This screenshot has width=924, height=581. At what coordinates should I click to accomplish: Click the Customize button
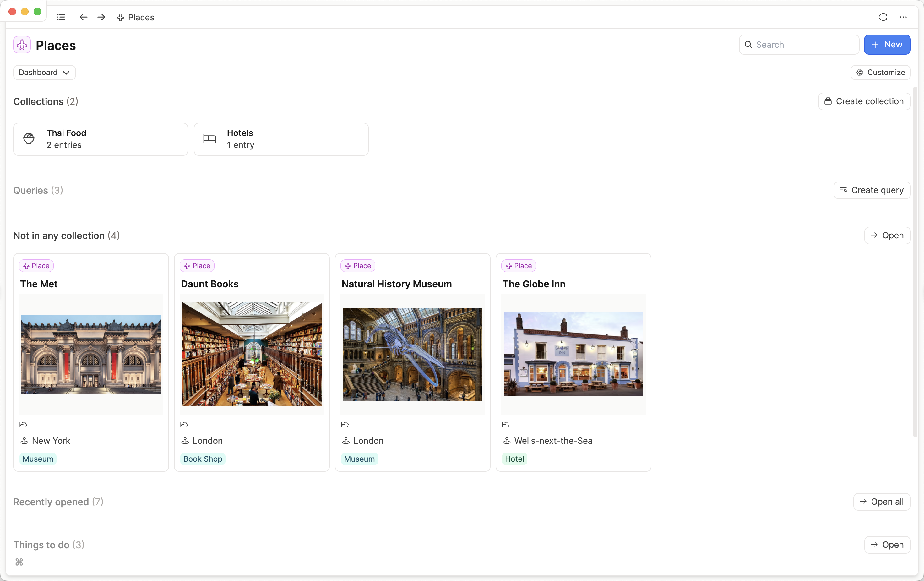880,73
